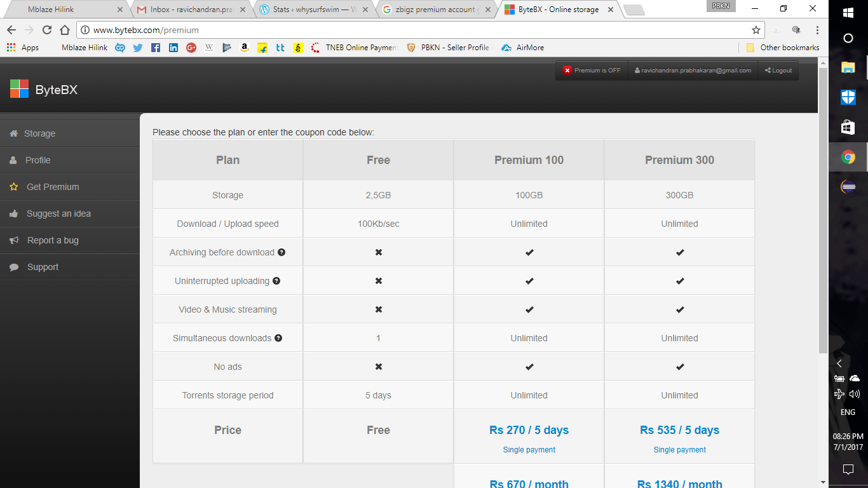Click the Logout button
This screenshot has height=488, width=868.
tap(778, 70)
